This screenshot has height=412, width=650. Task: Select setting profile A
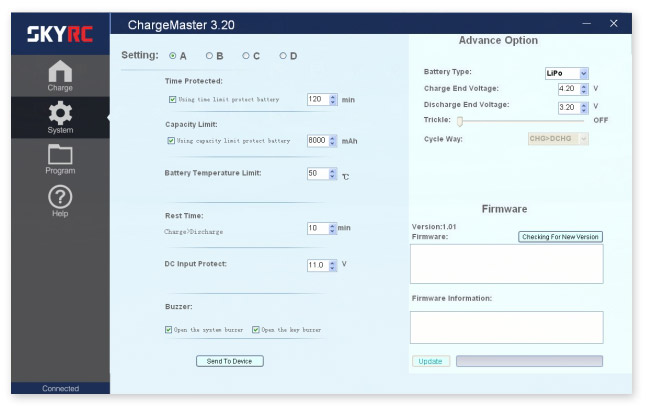point(173,56)
